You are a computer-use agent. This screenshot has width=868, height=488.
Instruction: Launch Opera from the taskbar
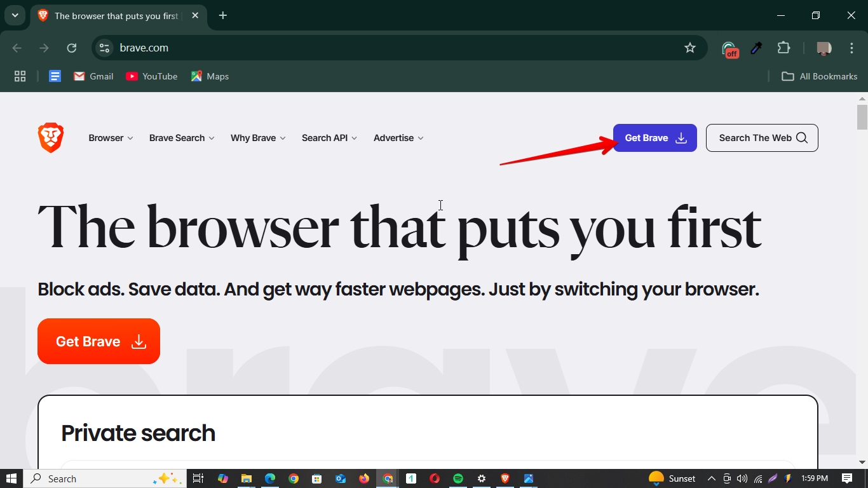click(x=435, y=478)
